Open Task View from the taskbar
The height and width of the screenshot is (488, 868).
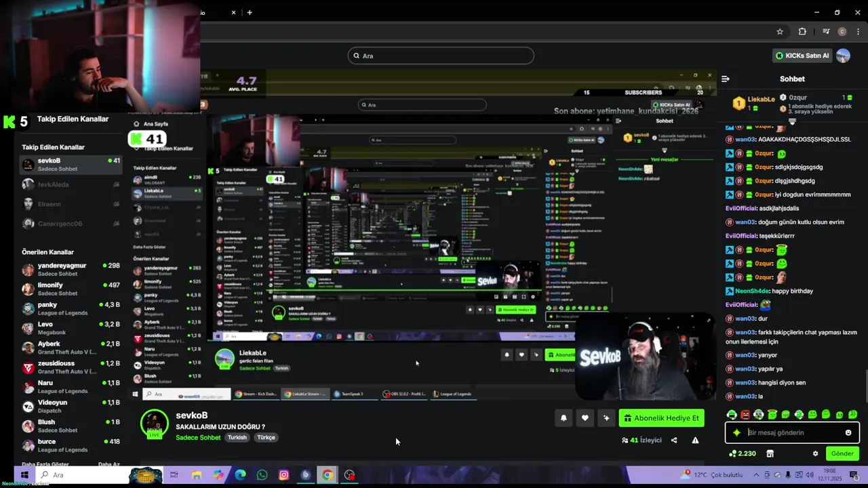coord(174,475)
